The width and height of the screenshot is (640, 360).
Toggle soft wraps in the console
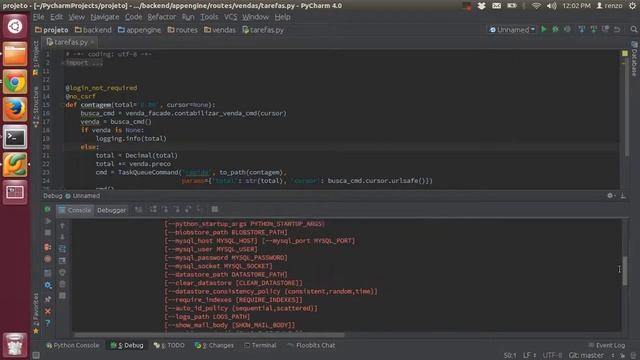pos(62,249)
